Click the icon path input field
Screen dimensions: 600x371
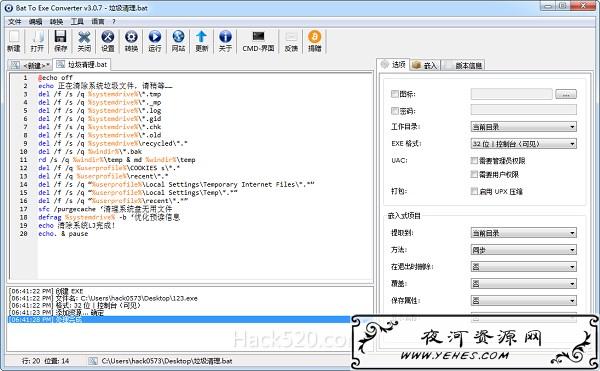coord(512,94)
